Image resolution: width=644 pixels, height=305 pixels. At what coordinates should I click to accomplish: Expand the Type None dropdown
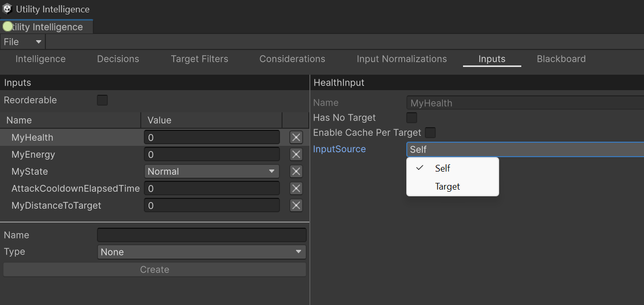tap(202, 252)
